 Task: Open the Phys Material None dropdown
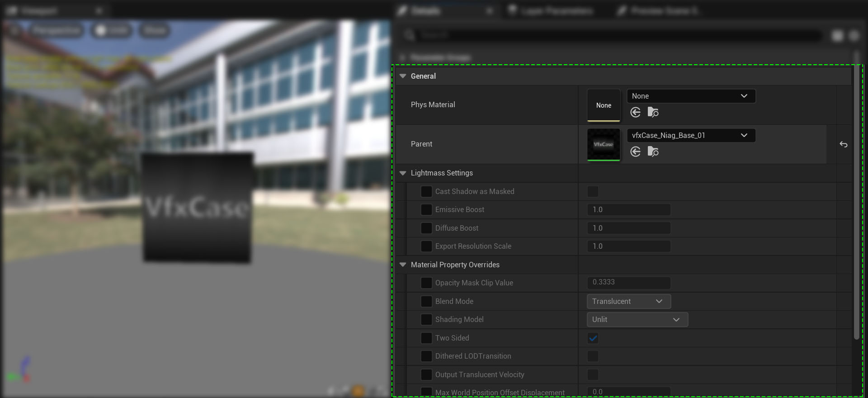tap(691, 96)
